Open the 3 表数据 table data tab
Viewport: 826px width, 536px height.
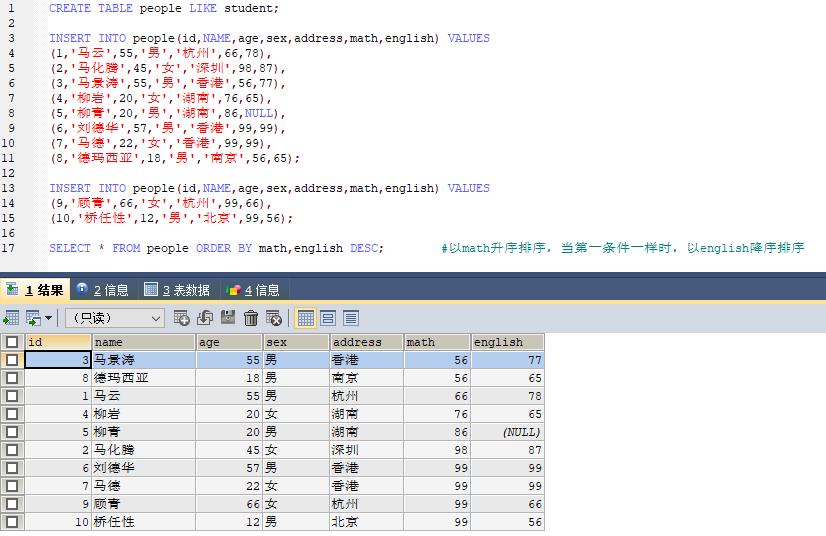click(178, 289)
